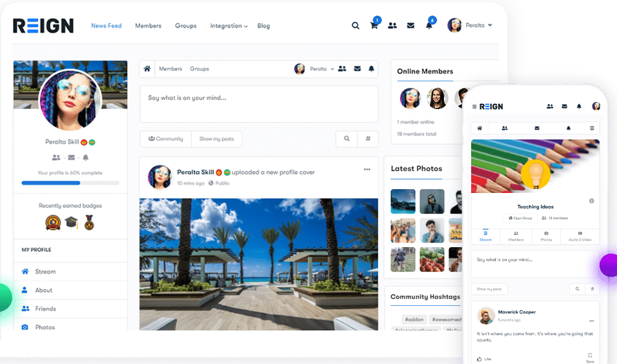
Task: Open Groups in top navigation
Action: [x=186, y=26]
